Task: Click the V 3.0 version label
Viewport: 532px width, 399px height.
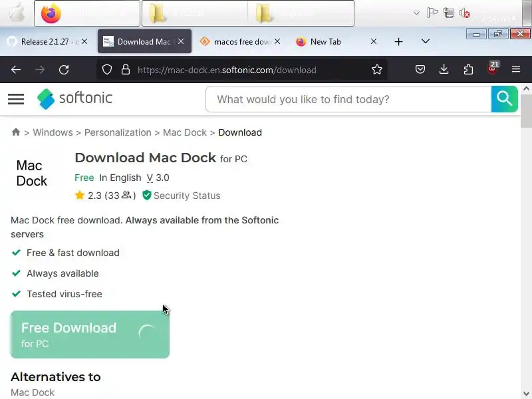Action: [158, 178]
